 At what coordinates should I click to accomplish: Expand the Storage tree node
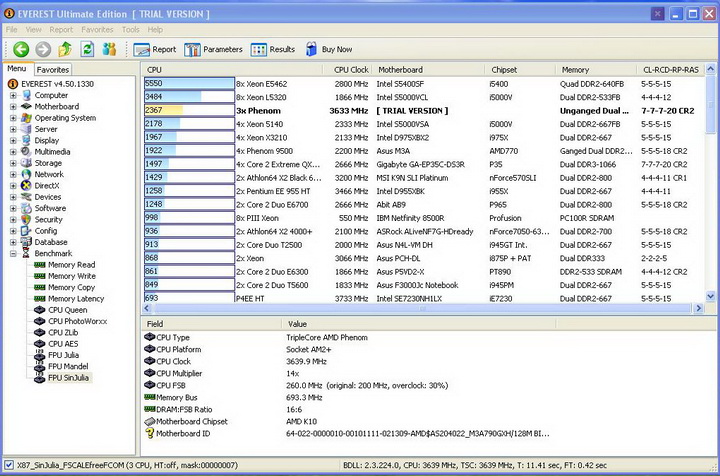pos(13,163)
